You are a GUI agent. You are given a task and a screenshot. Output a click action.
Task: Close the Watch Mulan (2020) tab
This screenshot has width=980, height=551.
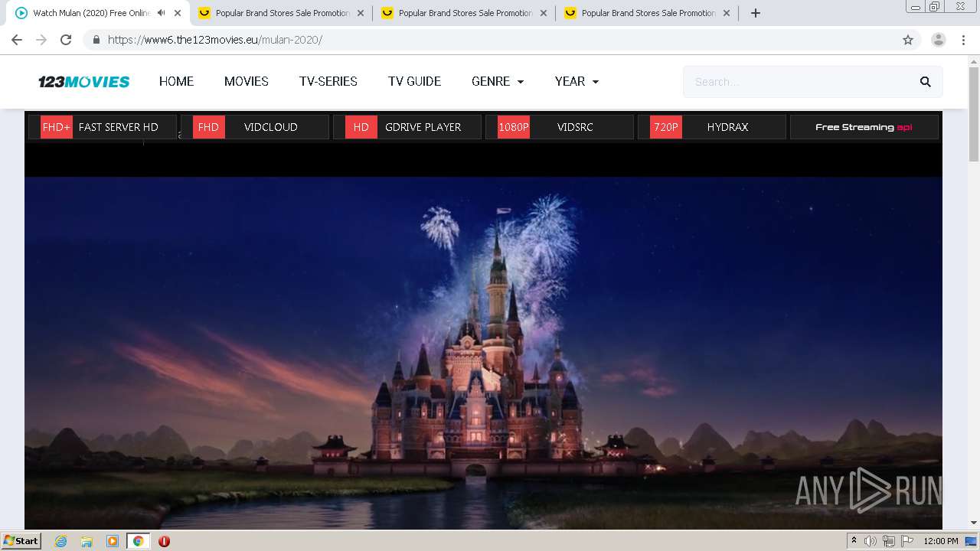tap(178, 13)
